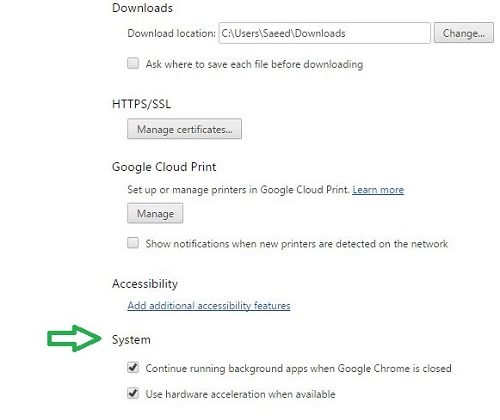Viewport: 500px width, 420px height.
Task: Uncheck the Continue running background apps checkbox
Action: pyautogui.click(x=133, y=368)
